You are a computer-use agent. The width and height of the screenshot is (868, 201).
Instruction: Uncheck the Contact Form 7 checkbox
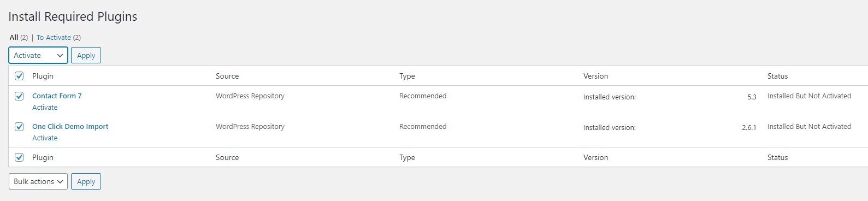[19, 96]
